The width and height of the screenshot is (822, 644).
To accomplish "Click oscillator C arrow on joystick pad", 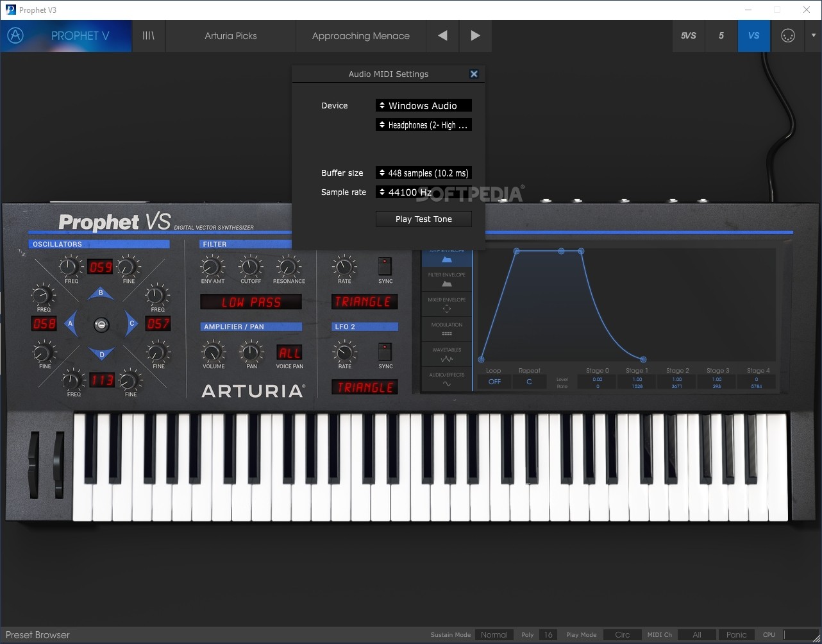I will 131,323.
